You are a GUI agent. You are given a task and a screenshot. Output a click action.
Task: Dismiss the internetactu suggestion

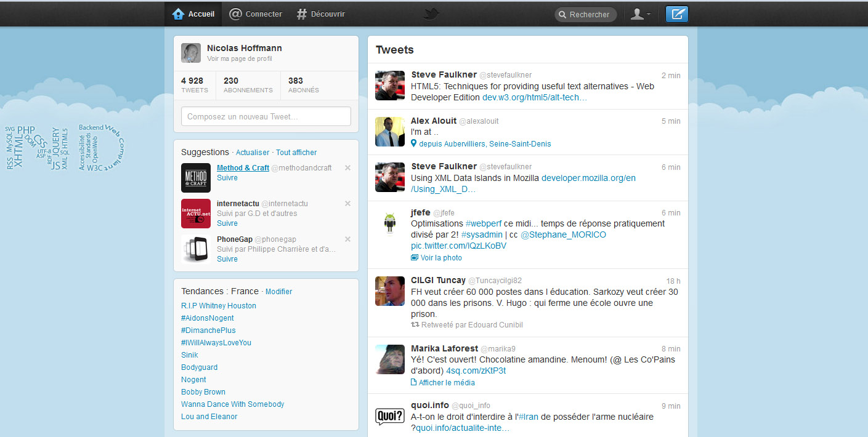pos(347,204)
